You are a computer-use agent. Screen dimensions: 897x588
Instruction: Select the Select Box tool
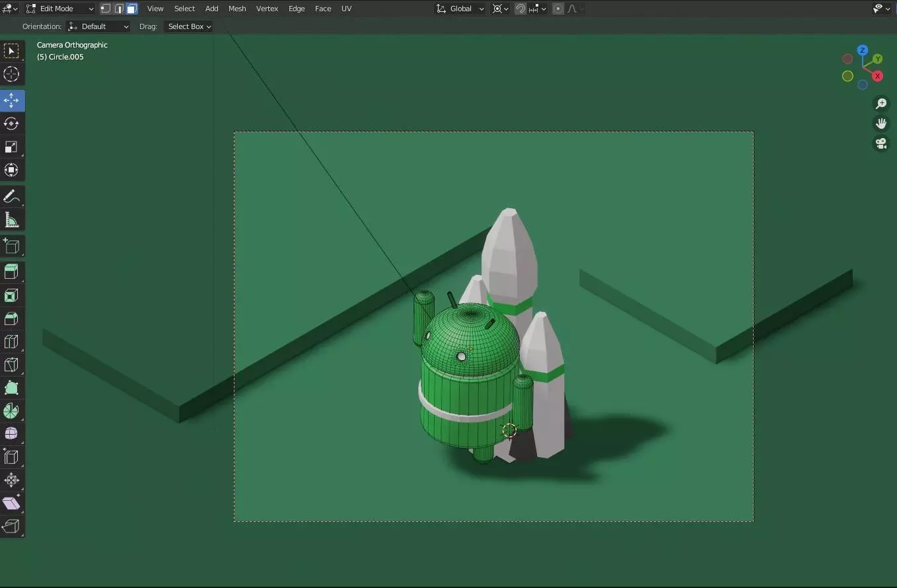coord(12,52)
